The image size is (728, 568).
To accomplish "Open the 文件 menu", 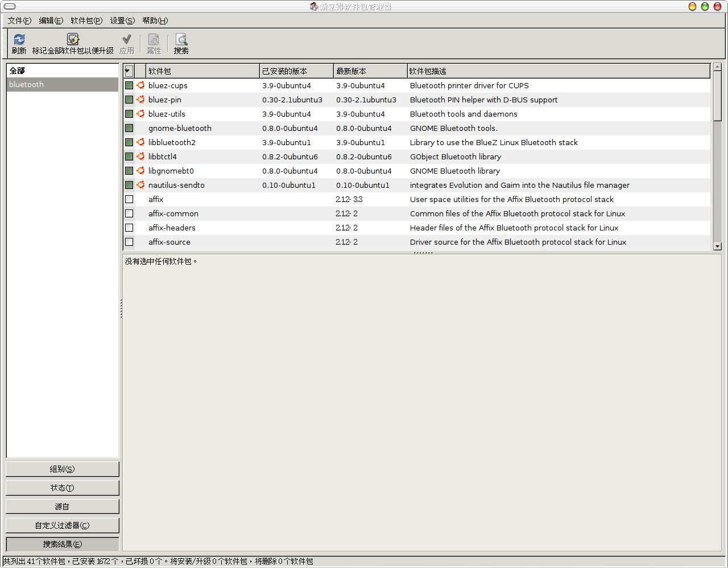I will 19,20.
